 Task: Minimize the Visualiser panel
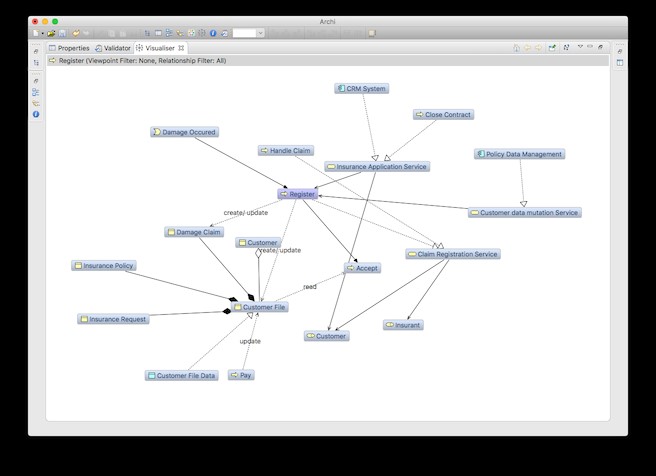coord(590,46)
